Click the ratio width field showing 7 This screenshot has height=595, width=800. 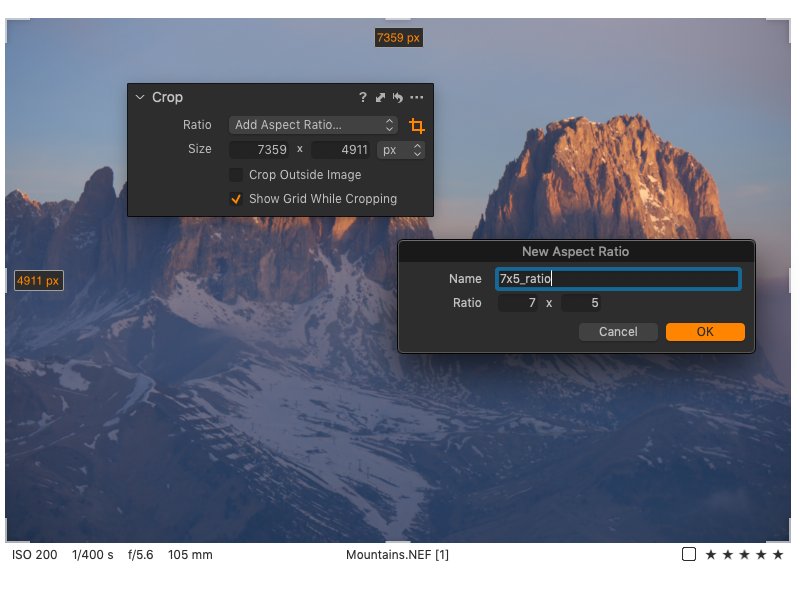point(518,303)
